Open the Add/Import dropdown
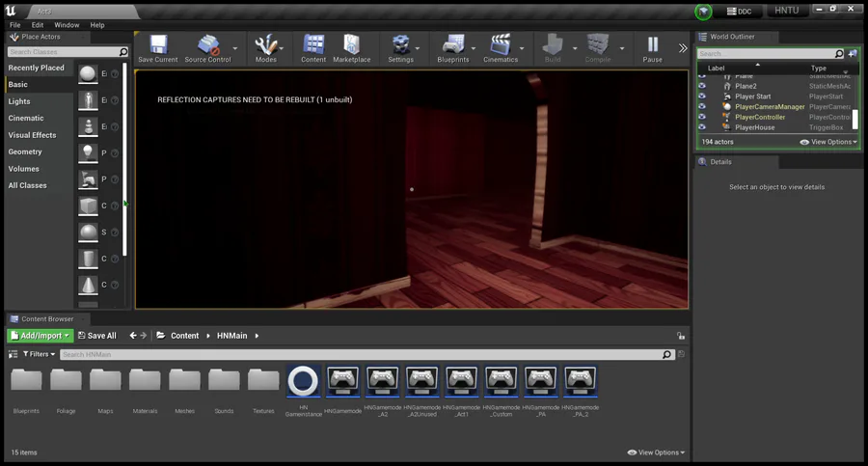The image size is (868, 466). click(40, 336)
